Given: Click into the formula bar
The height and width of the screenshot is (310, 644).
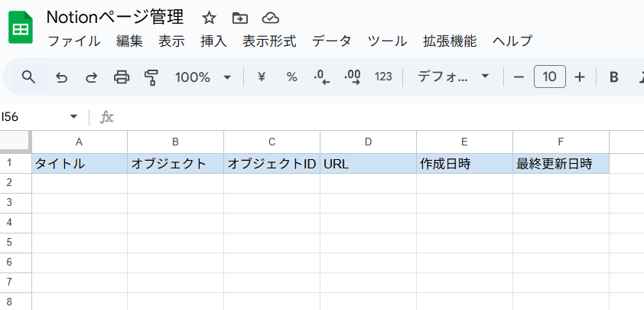Looking at the screenshot, I should click(378, 117).
